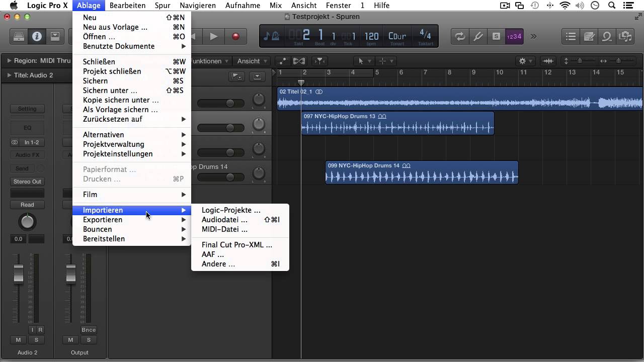Open the Ansicht dropdown in tracks area
Screen dimensions: 644x362
click(x=252, y=61)
